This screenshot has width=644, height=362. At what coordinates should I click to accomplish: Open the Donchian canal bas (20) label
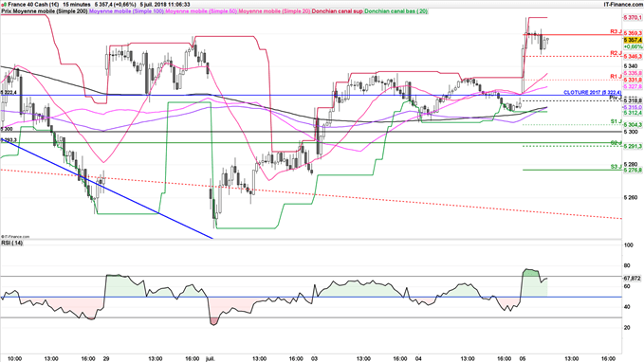tap(396, 11)
